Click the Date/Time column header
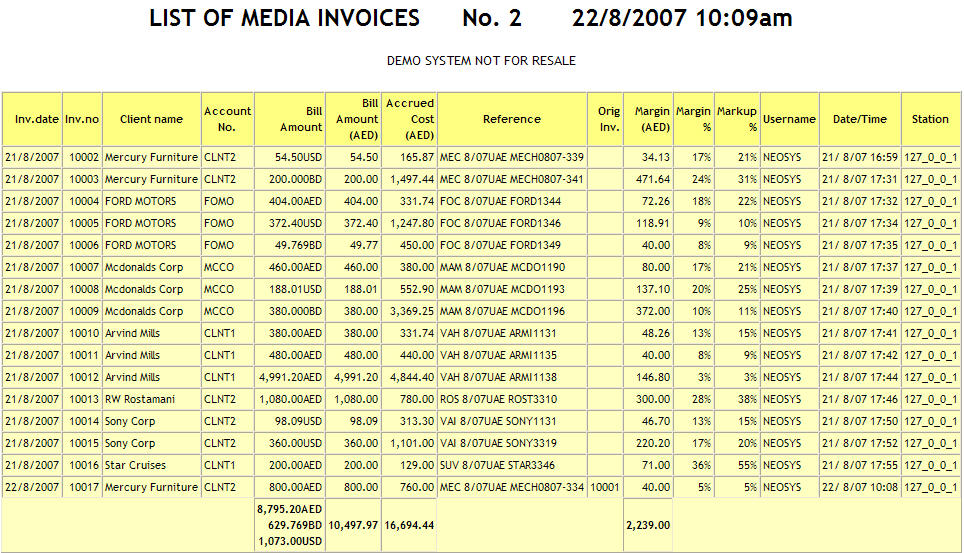Viewport: 964px width, 553px height. [x=860, y=119]
